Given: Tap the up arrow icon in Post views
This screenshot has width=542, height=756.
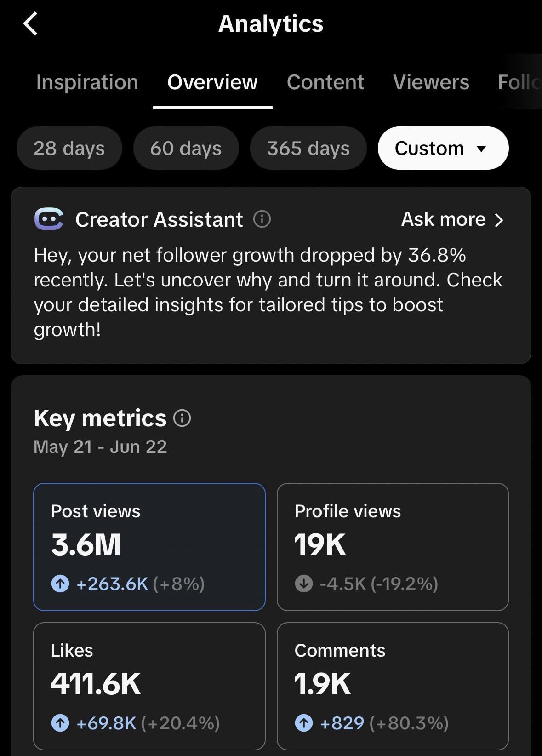Looking at the screenshot, I should pos(60,584).
